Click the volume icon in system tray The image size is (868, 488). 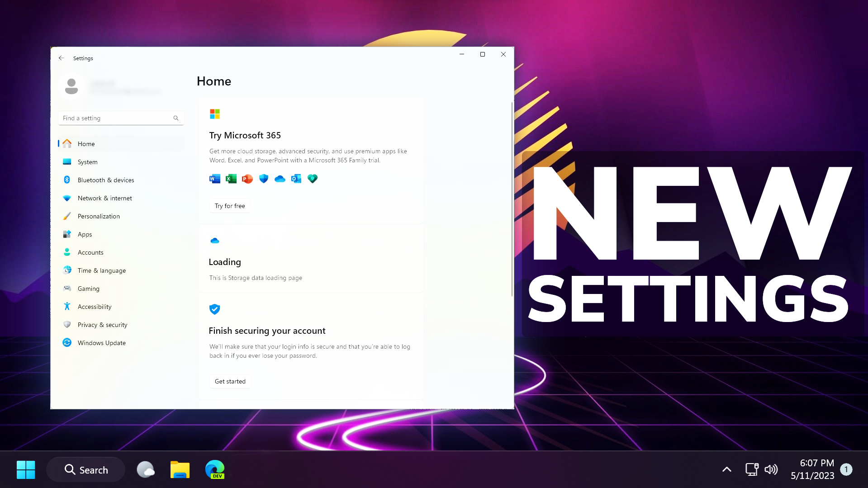coord(771,469)
